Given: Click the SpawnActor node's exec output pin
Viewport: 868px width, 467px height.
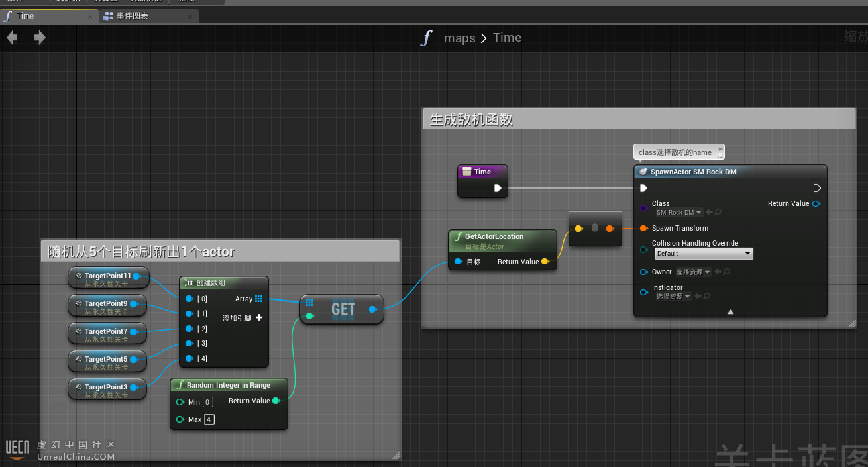Looking at the screenshot, I should coord(817,188).
